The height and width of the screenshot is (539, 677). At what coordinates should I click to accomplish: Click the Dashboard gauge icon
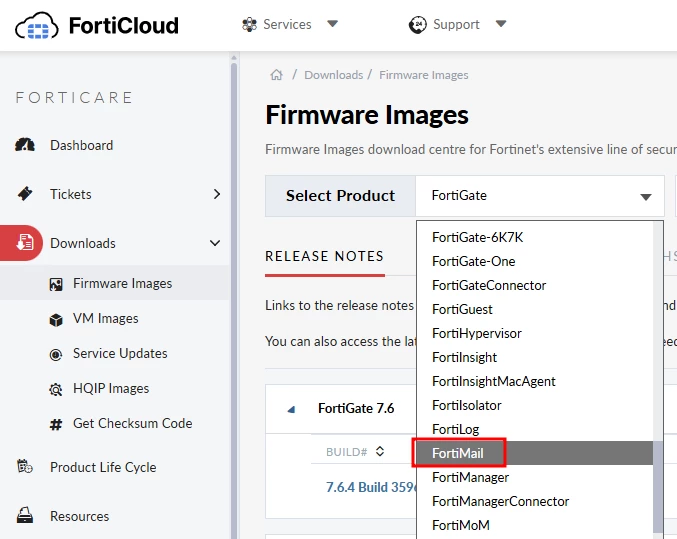click(x=25, y=145)
